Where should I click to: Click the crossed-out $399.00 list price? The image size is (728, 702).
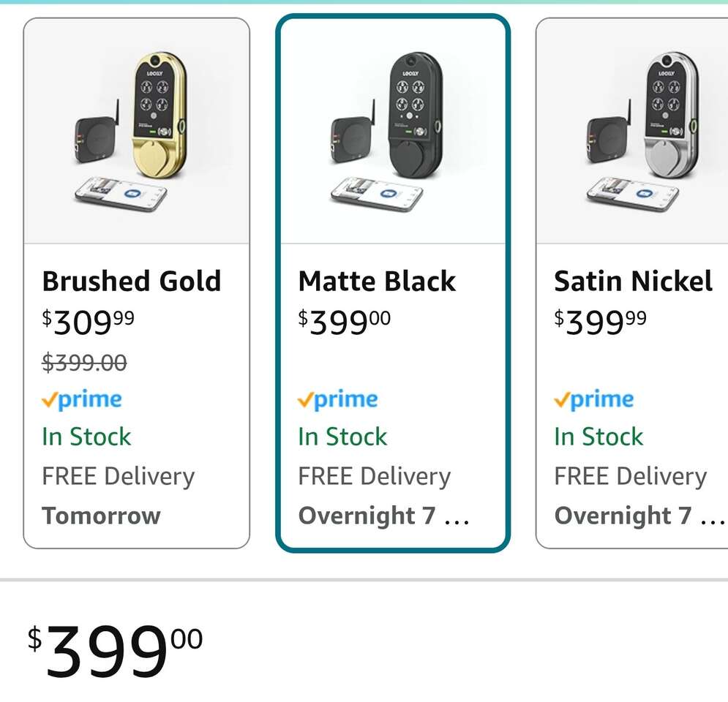[84, 362]
